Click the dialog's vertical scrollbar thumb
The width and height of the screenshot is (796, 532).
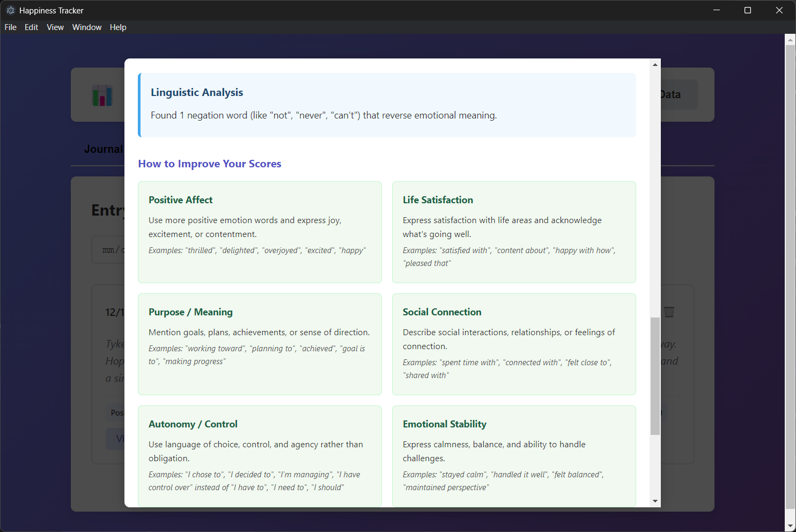(x=655, y=376)
